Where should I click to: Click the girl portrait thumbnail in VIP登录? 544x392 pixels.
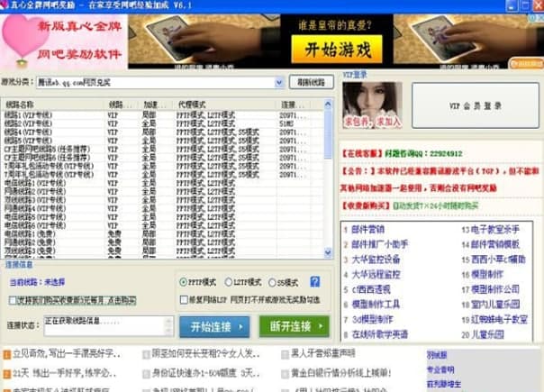(x=372, y=105)
